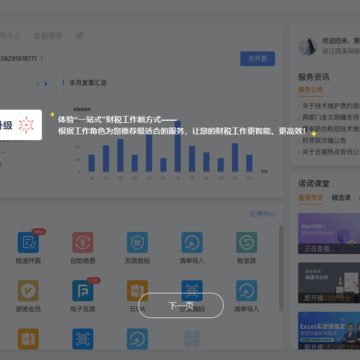Screen dimensions: 360x360
Task: Open news item 两部门发文明确支持
Action: [x=330, y=117]
